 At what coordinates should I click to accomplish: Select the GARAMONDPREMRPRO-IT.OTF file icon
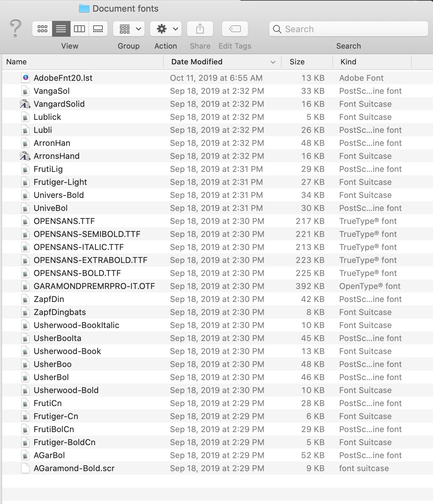point(25,286)
